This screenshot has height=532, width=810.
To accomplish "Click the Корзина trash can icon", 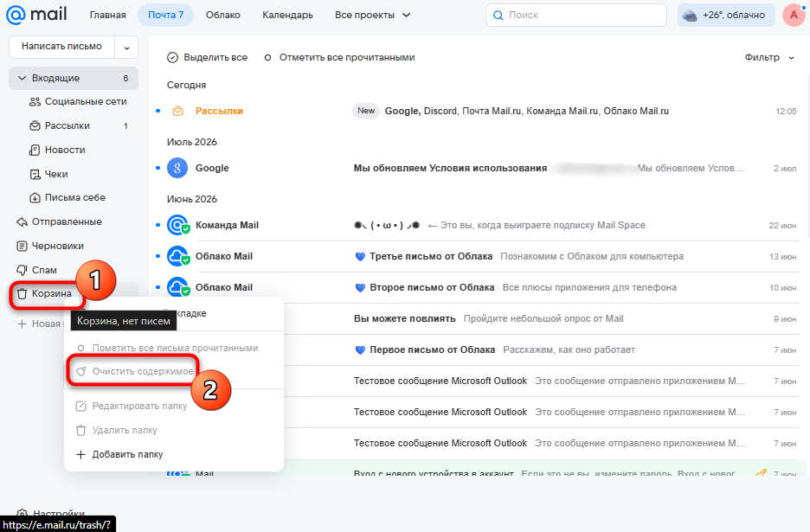I will [x=22, y=294].
